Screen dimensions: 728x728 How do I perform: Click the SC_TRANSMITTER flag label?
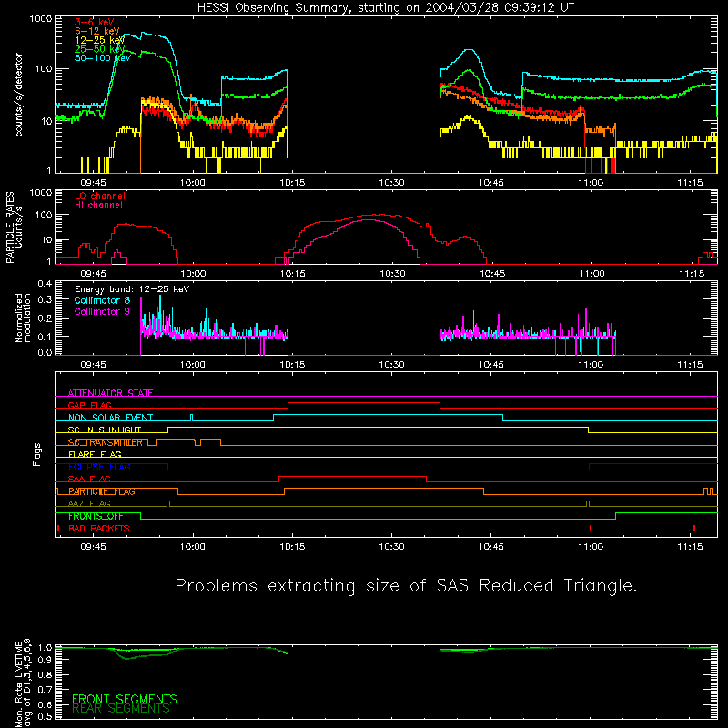coord(106,442)
